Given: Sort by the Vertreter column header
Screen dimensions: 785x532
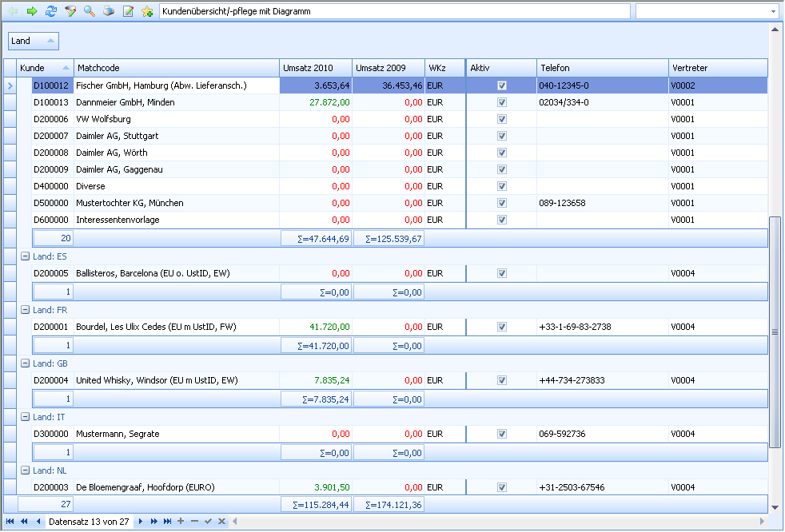Looking at the screenshot, I should point(718,68).
